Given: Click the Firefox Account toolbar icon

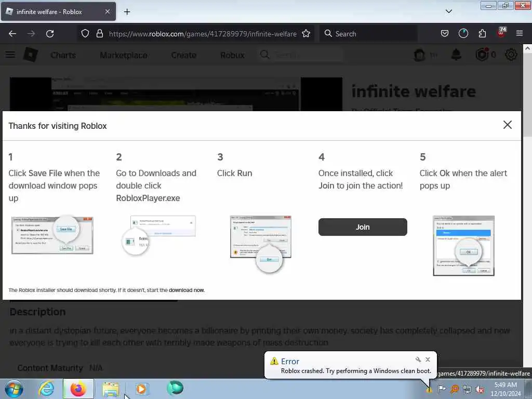Looking at the screenshot, I should (463, 34).
